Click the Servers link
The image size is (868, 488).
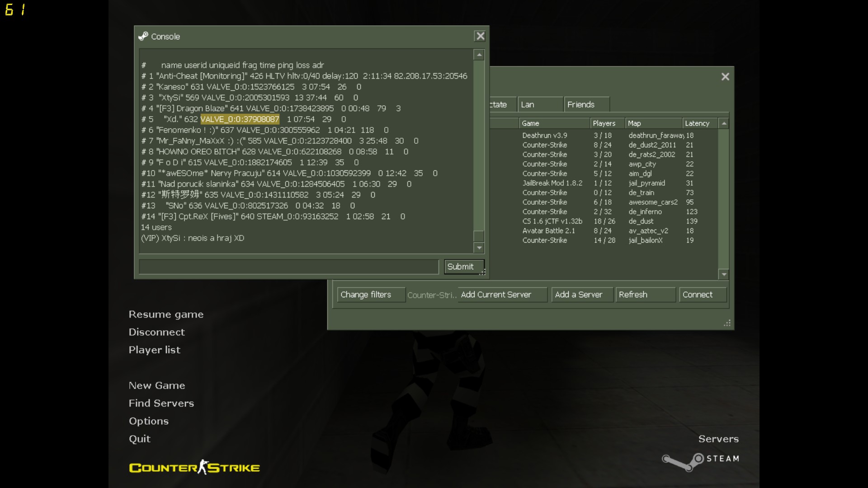[x=718, y=439]
